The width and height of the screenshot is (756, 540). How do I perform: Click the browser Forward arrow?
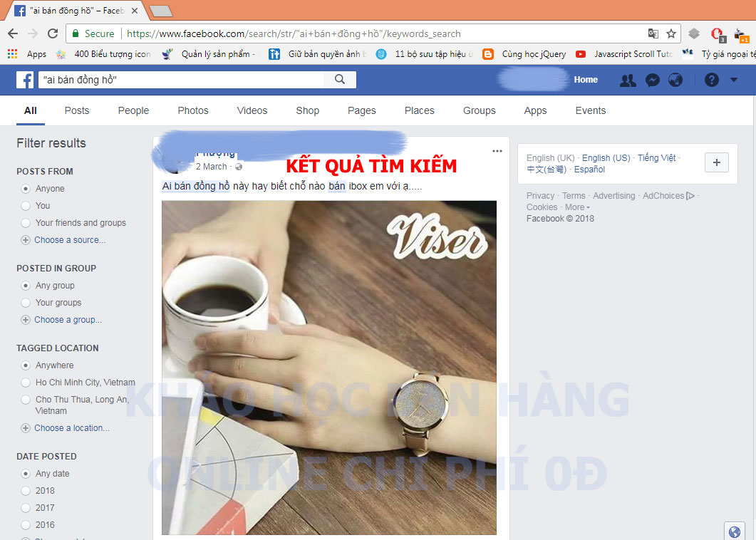[x=33, y=33]
